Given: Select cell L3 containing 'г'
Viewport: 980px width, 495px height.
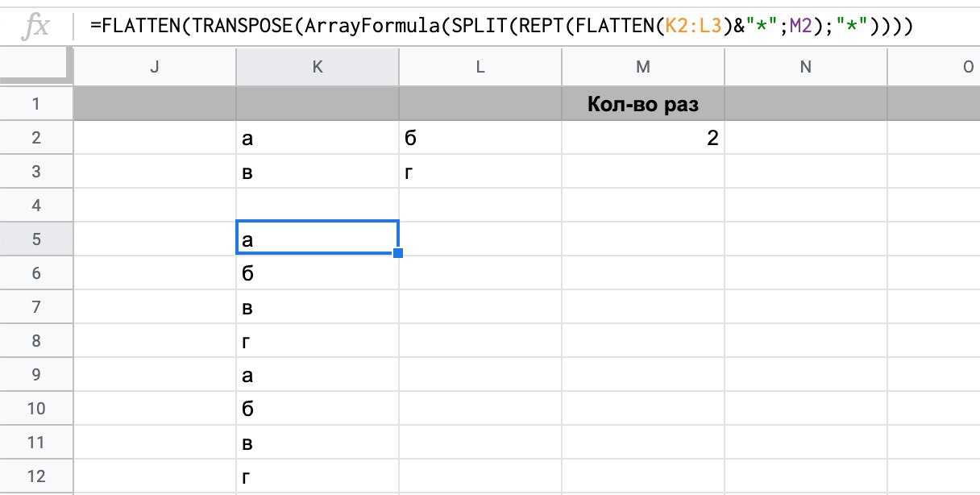Looking at the screenshot, I should (480, 173).
